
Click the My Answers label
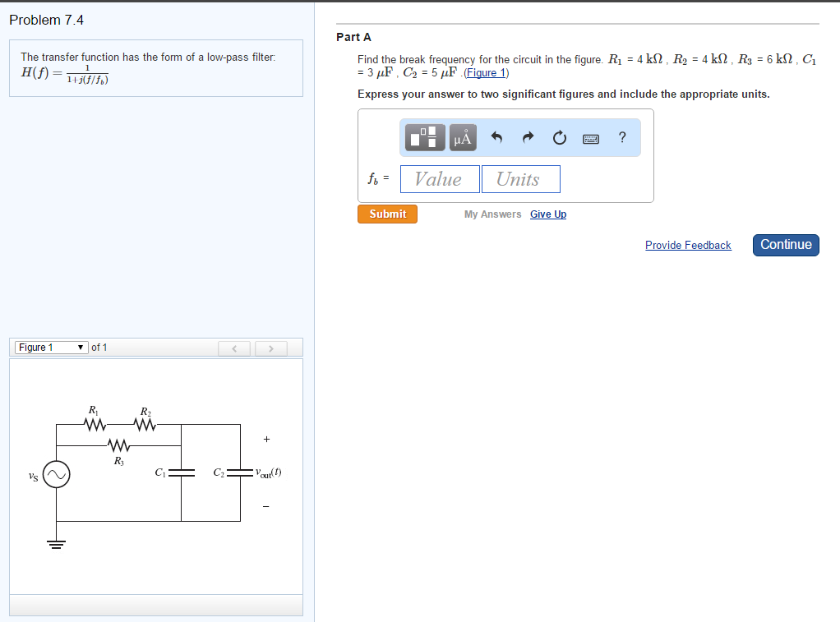click(492, 214)
